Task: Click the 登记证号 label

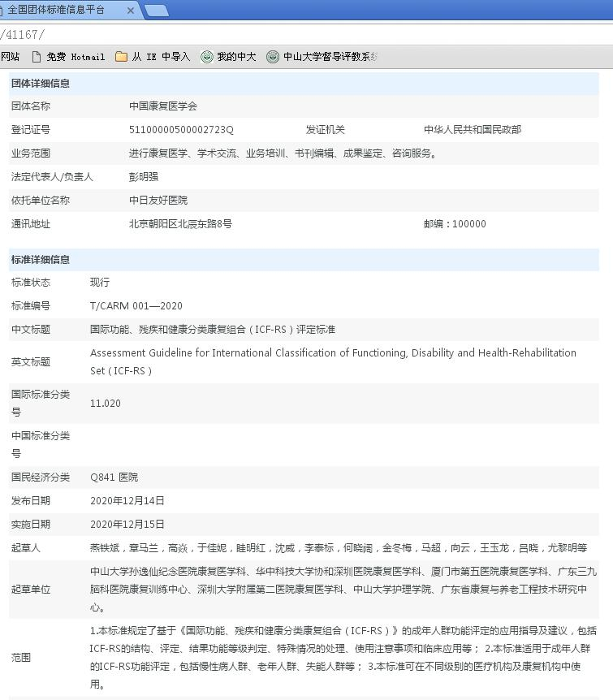Action: tap(30, 130)
